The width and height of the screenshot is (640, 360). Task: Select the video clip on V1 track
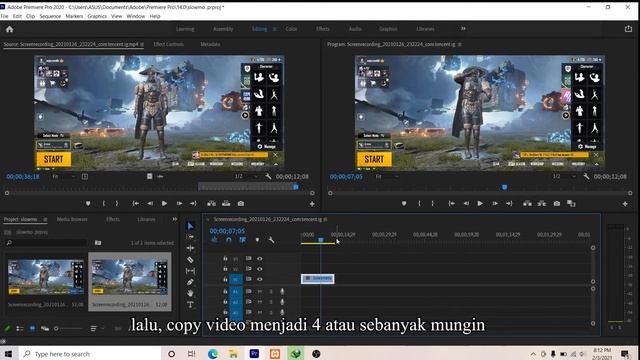pos(318,279)
